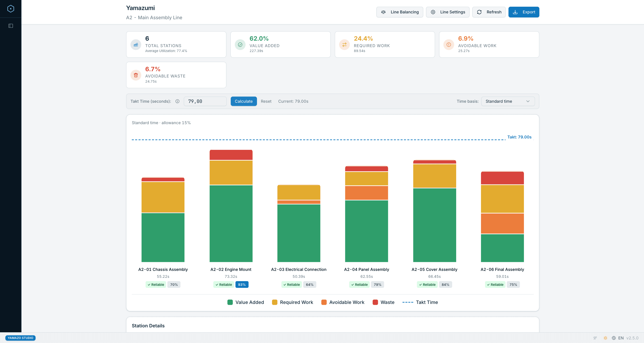The width and height of the screenshot is (644, 343).
Task: Click the Avoidable Work alert icon
Action: pos(449,45)
